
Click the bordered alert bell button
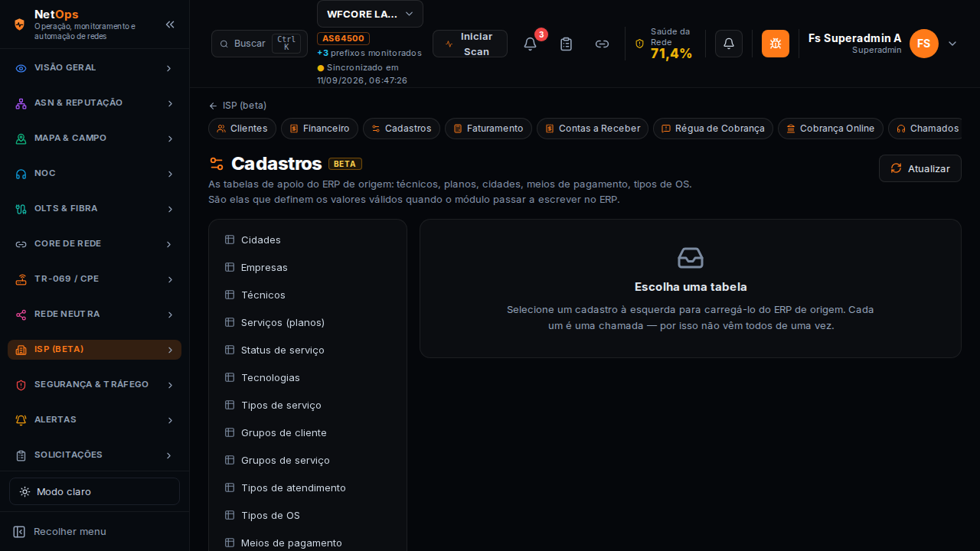[729, 44]
